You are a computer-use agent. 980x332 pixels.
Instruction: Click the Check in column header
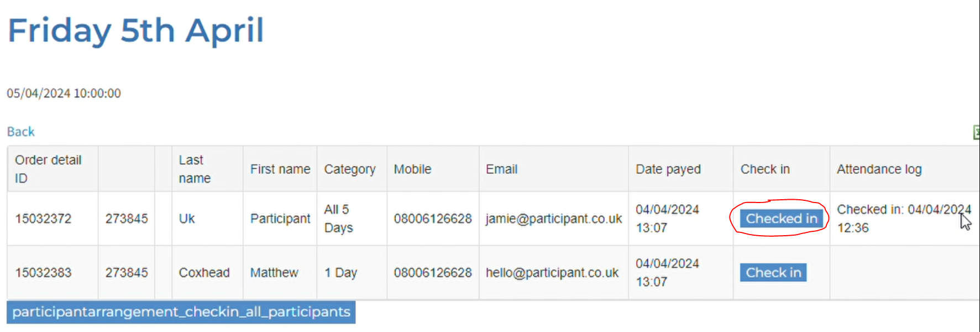tap(764, 169)
